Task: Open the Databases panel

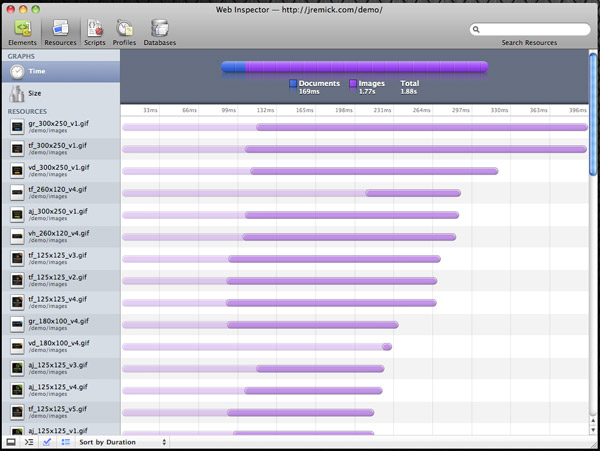Action: point(160,33)
